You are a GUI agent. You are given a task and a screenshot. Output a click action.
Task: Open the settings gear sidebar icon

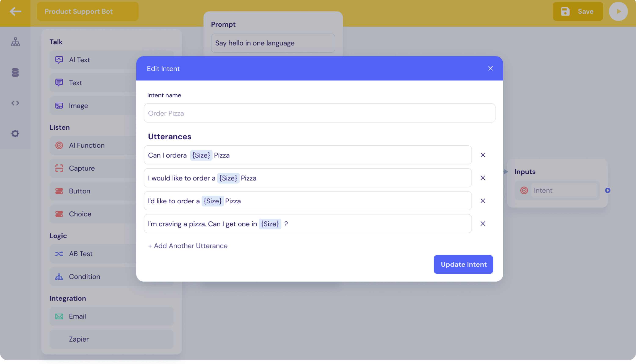coord(15,134)
